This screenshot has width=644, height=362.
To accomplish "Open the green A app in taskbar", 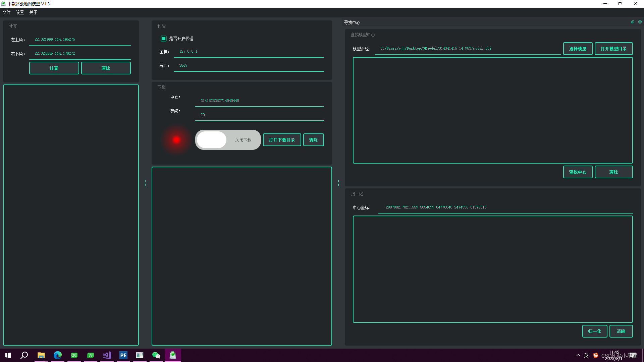I will pos(90,355).
